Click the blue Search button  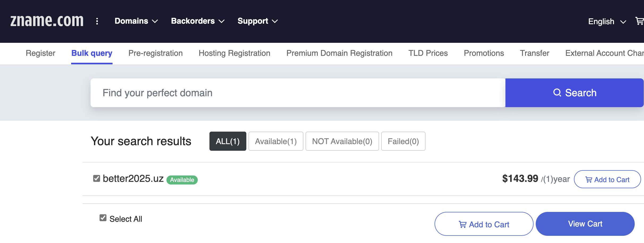pyautogui.click(x=574, y=93)
